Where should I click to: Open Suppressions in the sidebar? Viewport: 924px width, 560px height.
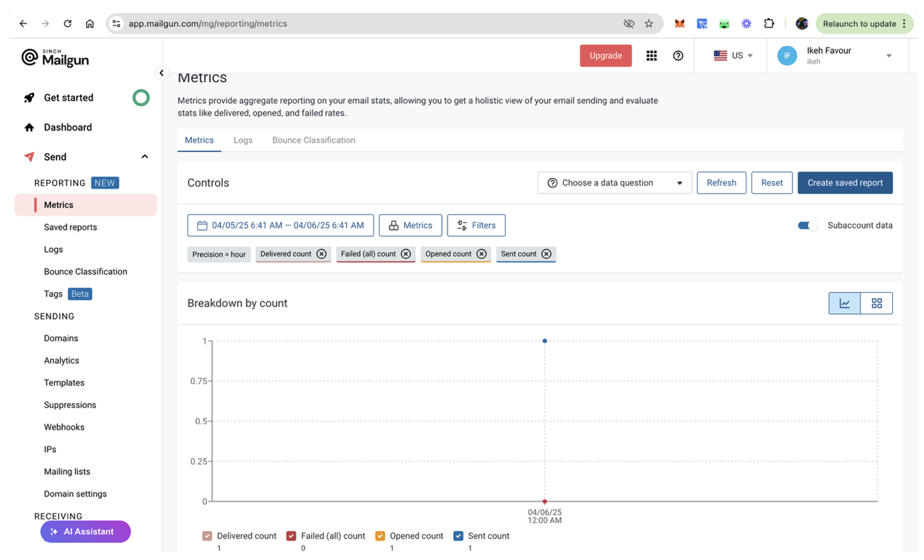click(x=70, y=405)
